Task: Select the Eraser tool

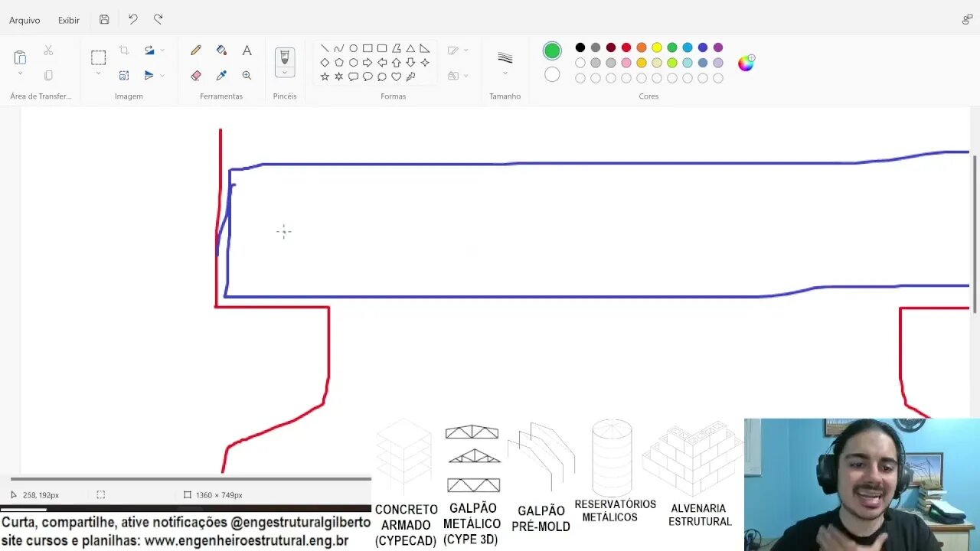Action: pos(196,75)
